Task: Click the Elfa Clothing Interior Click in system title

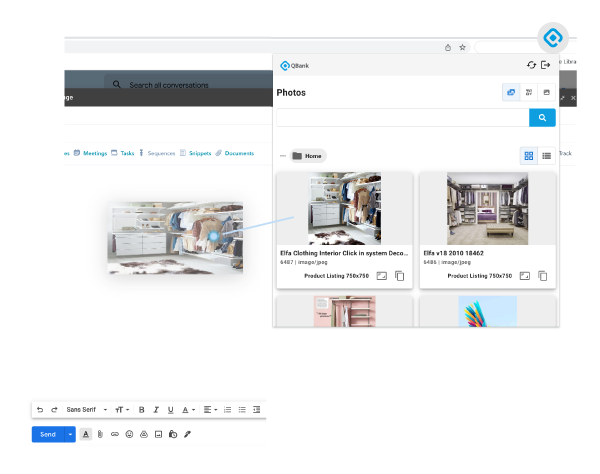Action: coord(344,253)
